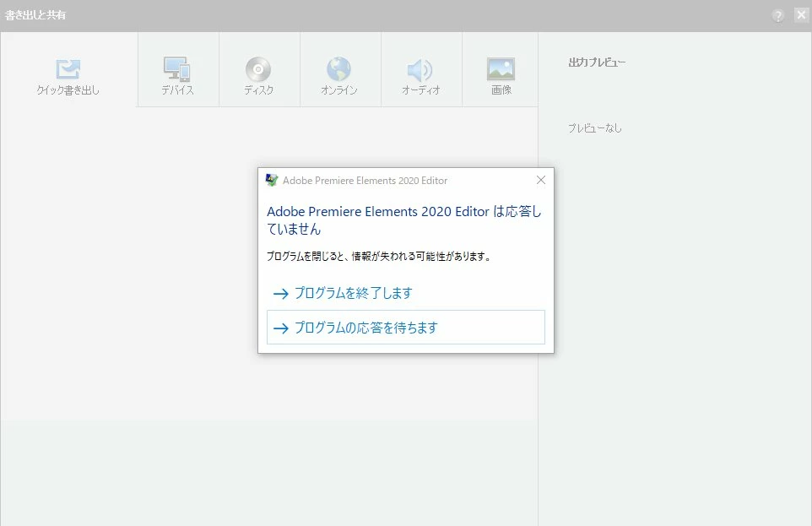The image size is (812, 526).
Task: Open the クイック書き出し quick export tab
Action: [68, 77]
